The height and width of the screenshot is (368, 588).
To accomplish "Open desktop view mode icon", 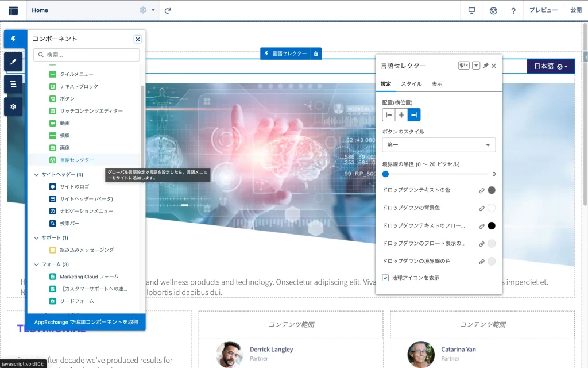I will (472, 10).
